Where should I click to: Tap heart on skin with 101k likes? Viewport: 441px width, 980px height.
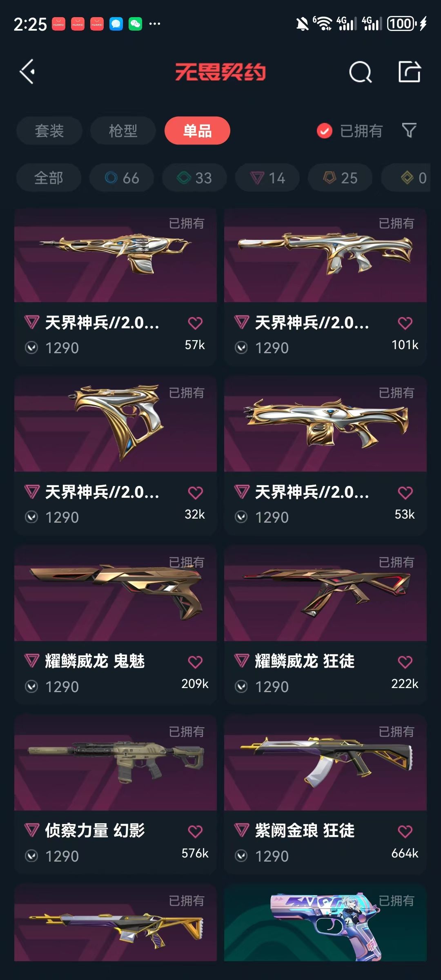[405, 323]
